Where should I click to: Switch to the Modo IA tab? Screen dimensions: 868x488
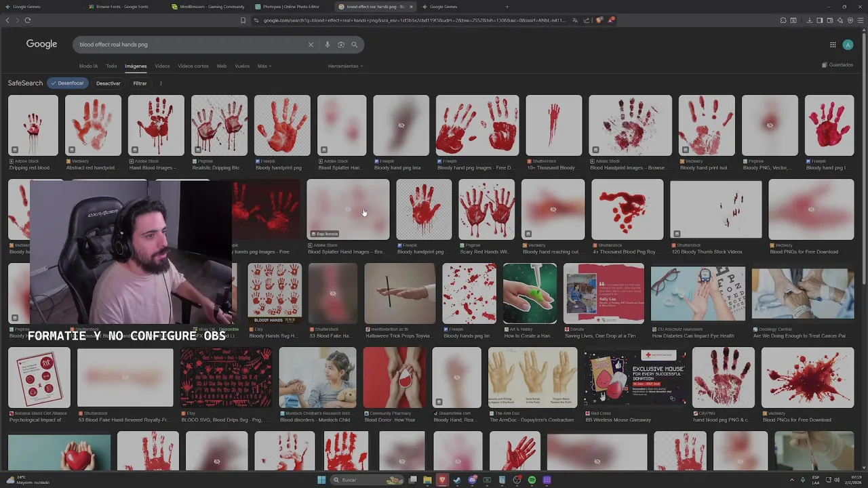point(88,66)
